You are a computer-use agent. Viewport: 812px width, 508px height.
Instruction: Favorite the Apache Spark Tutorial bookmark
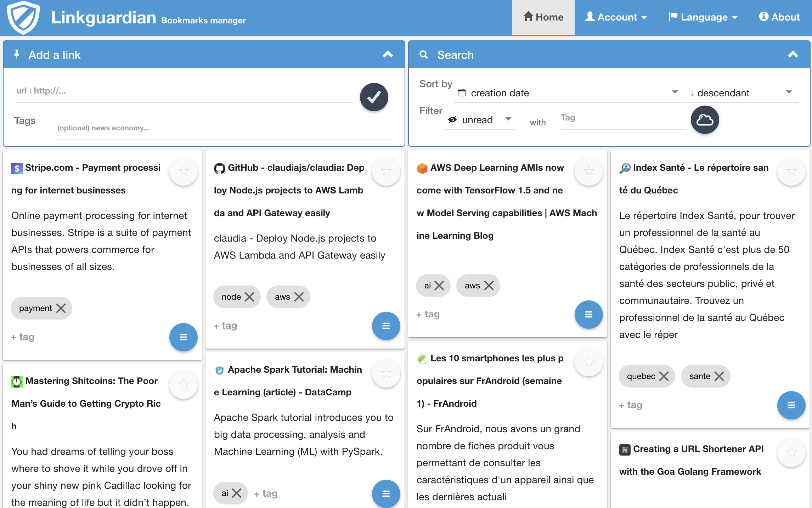coord(386,373)
